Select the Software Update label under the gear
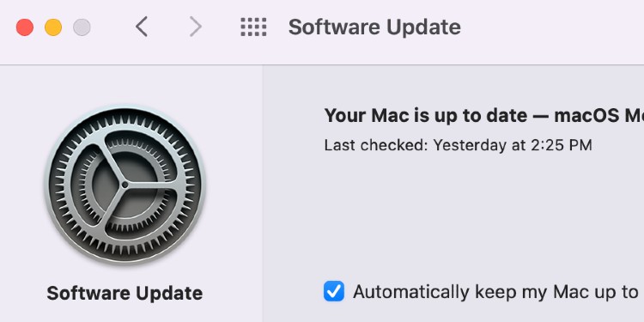Image resolution: width=644 pixels, height=322 pixels. [x=125, y=294]
